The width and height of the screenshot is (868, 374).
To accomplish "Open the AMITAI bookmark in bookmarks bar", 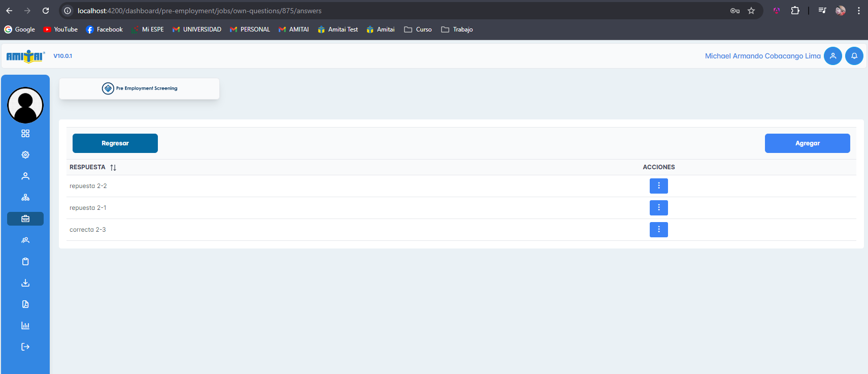I will [294, 29].
